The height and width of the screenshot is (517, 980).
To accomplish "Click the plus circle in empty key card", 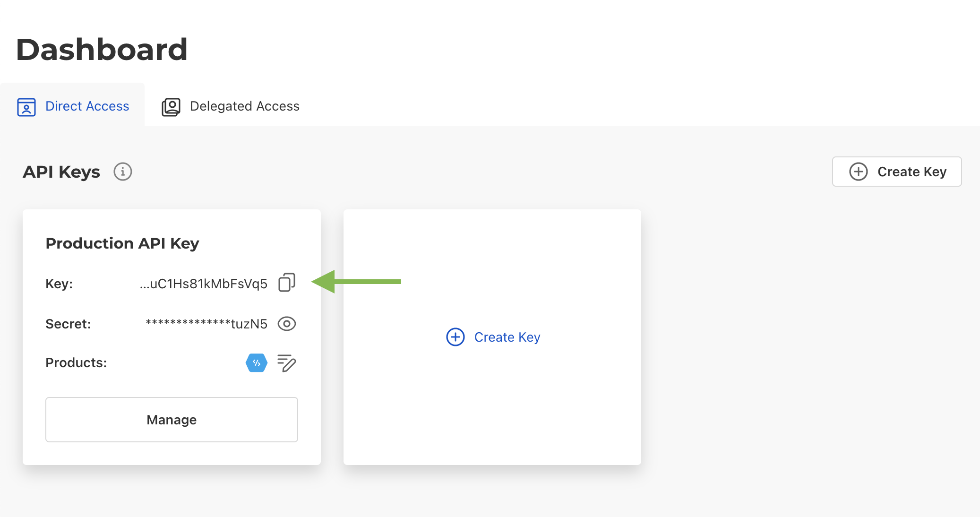I will click(456, 337).
